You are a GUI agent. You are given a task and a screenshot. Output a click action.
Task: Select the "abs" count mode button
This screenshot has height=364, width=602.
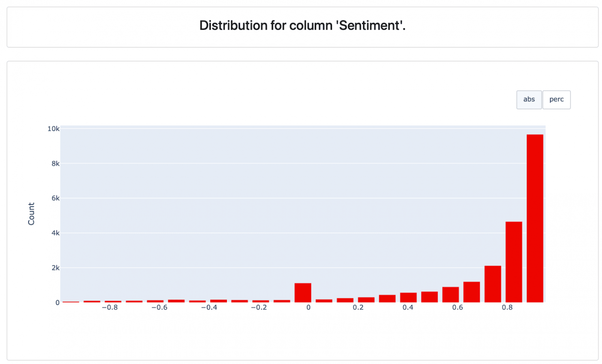click(x=529, y=100)
